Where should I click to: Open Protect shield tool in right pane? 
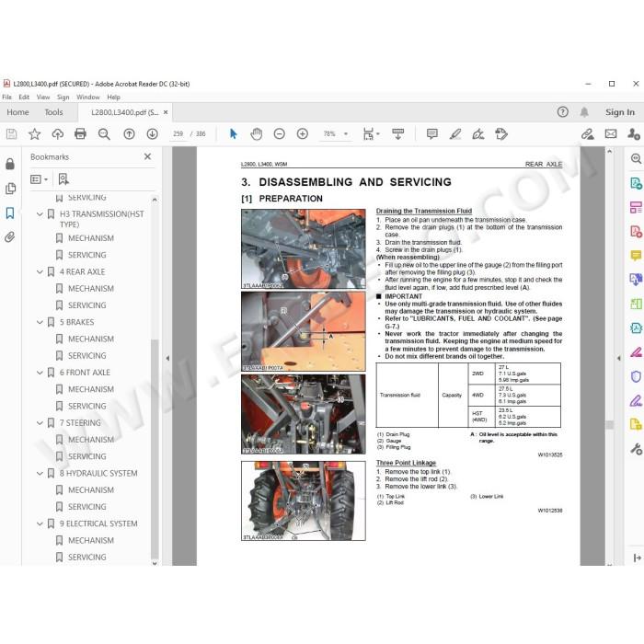click(636, 376)
